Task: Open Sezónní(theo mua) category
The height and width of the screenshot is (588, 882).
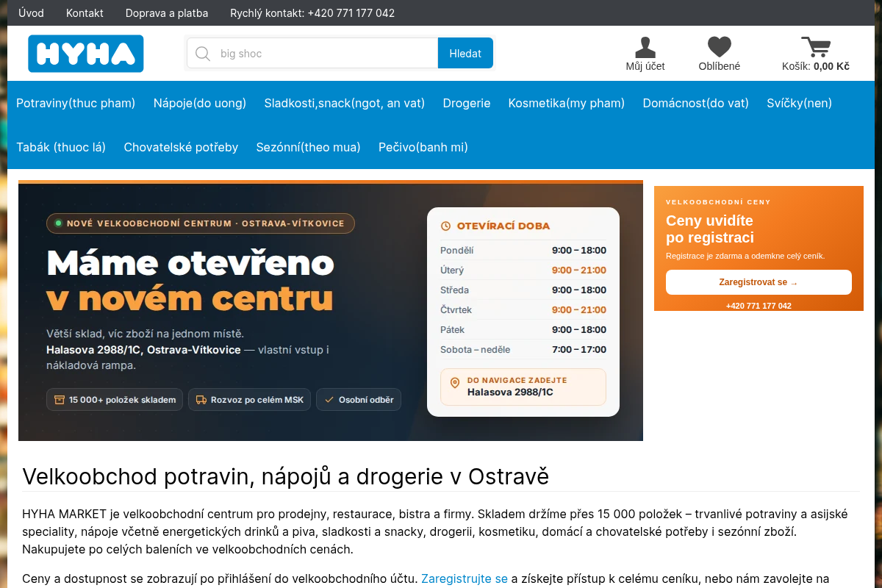Action: pos(309,147)
